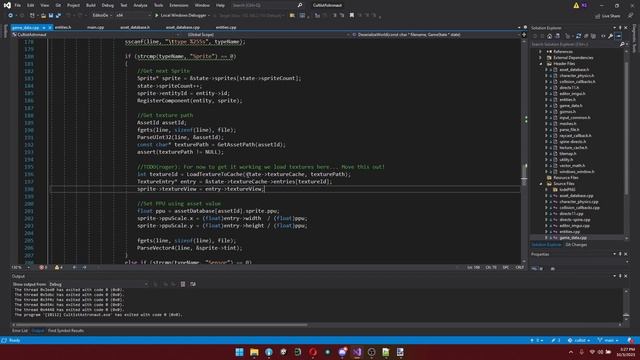Click the search magnifier in title bar
Image resolution: width=640 pixels, height=360 pixels.
click(300, 5)
